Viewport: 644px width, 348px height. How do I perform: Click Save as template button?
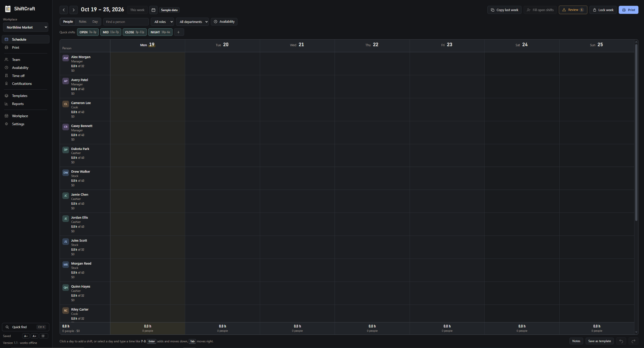click(x=599, y=341)
